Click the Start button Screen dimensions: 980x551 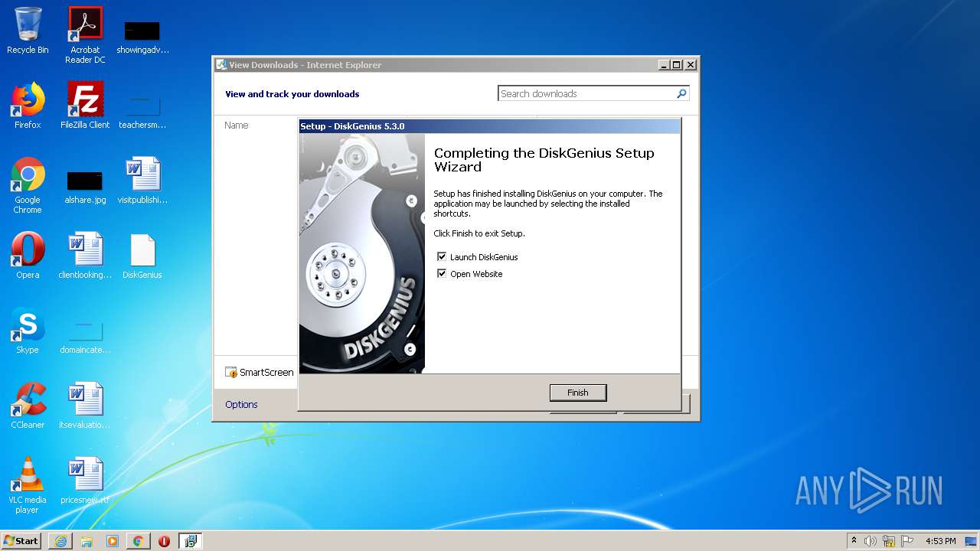point(21,541)
